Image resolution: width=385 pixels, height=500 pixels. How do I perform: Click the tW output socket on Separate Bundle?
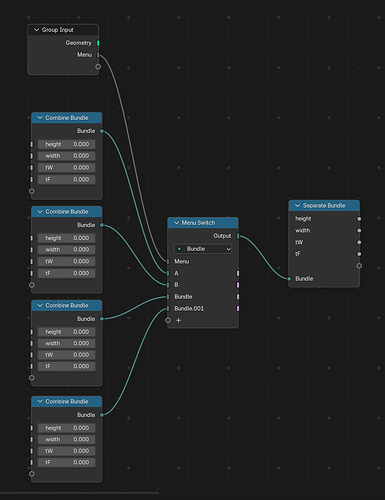(359, 242)
